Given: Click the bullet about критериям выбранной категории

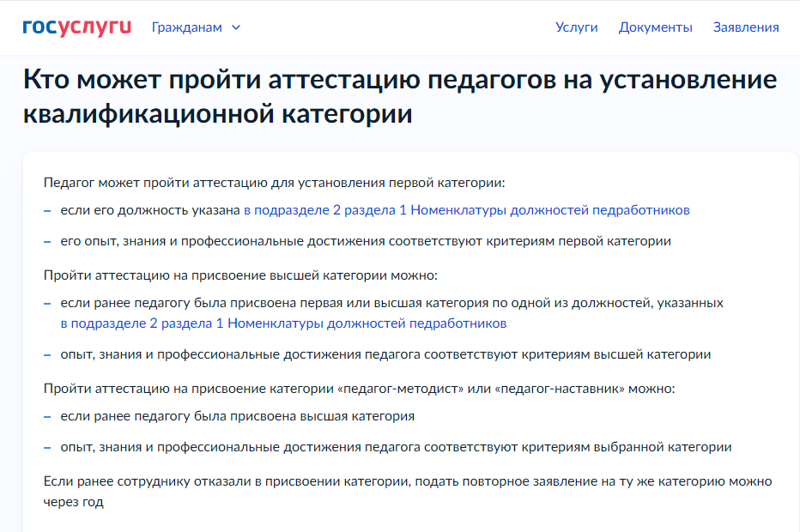Looking at the screenshot, I should (396, 447).
